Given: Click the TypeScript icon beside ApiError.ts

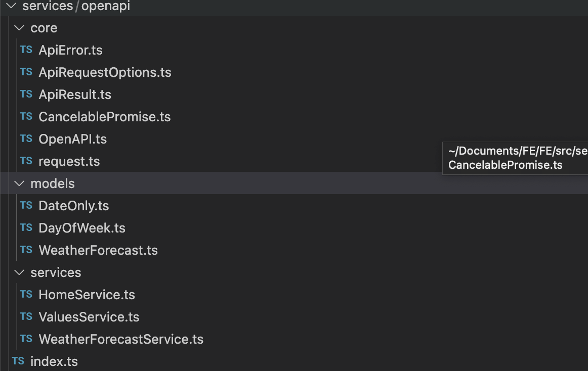Looking at the screenshot, I should [x=26, y=50].
